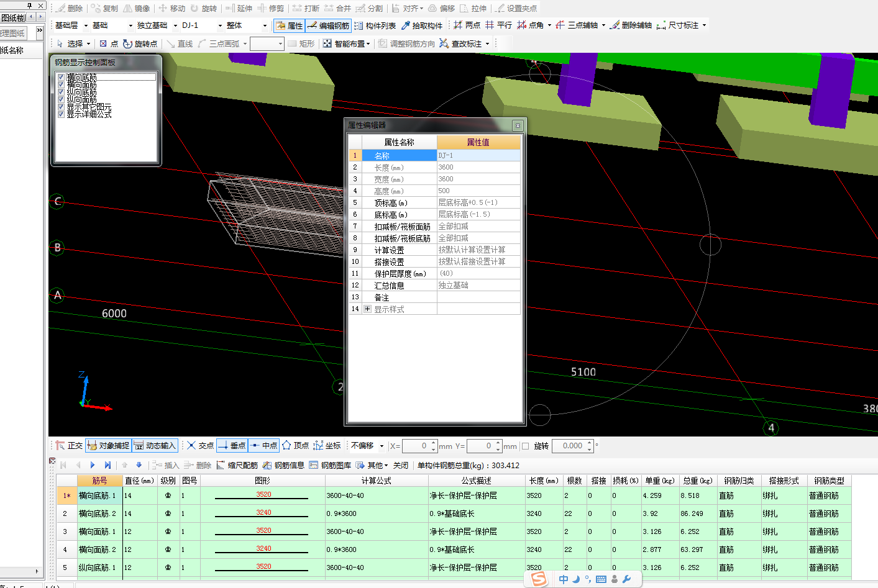Uncheck 纵向面筋 checkbox
This screenshot has height=588, width=878.
point(61,99)
